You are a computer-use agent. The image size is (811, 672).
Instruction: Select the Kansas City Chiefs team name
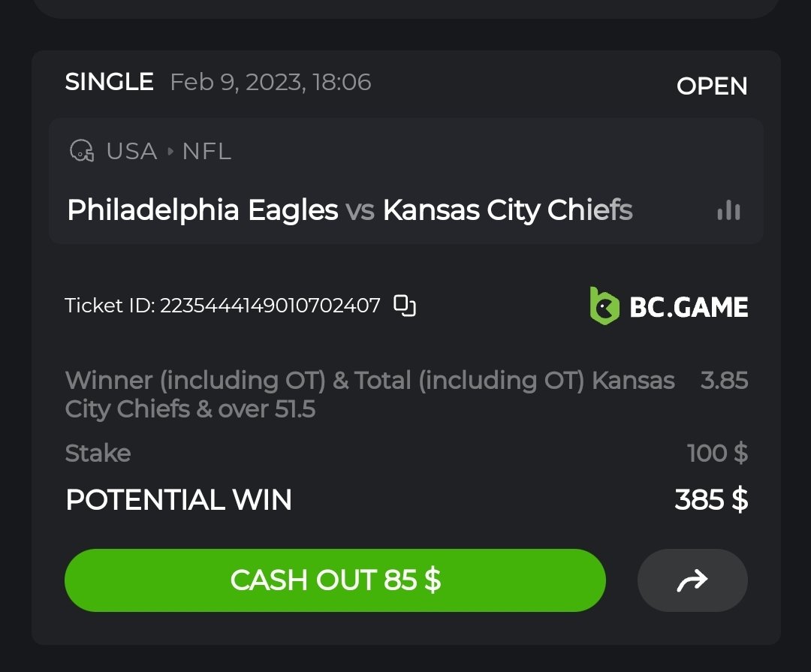508,210
